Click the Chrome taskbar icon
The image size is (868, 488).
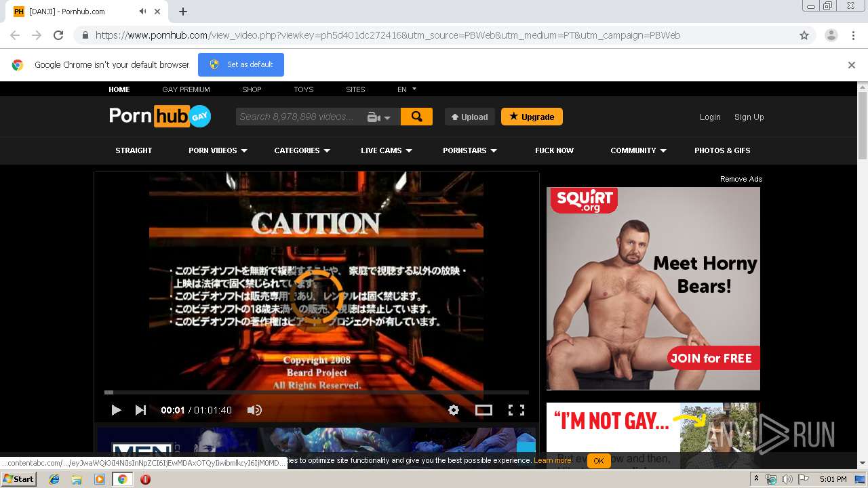coord(123,479)
